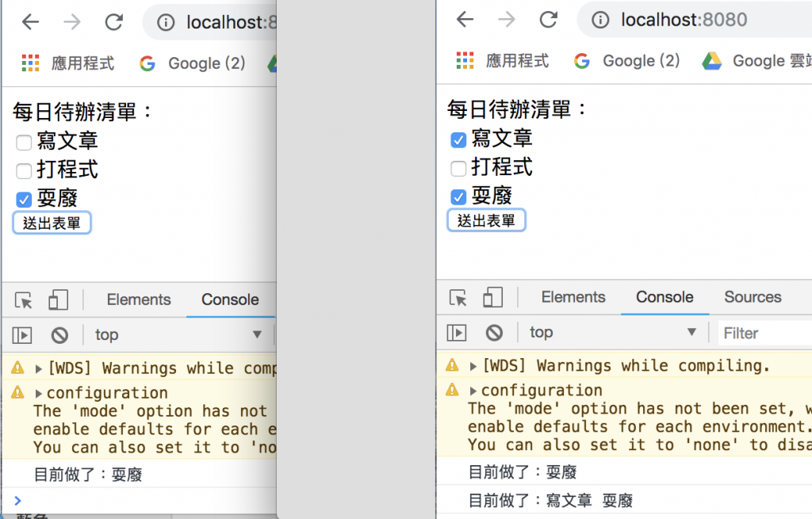Select the 目前做了:耍廢 log in left console
The width and height of the screenshot is (812, 519).
87,475
